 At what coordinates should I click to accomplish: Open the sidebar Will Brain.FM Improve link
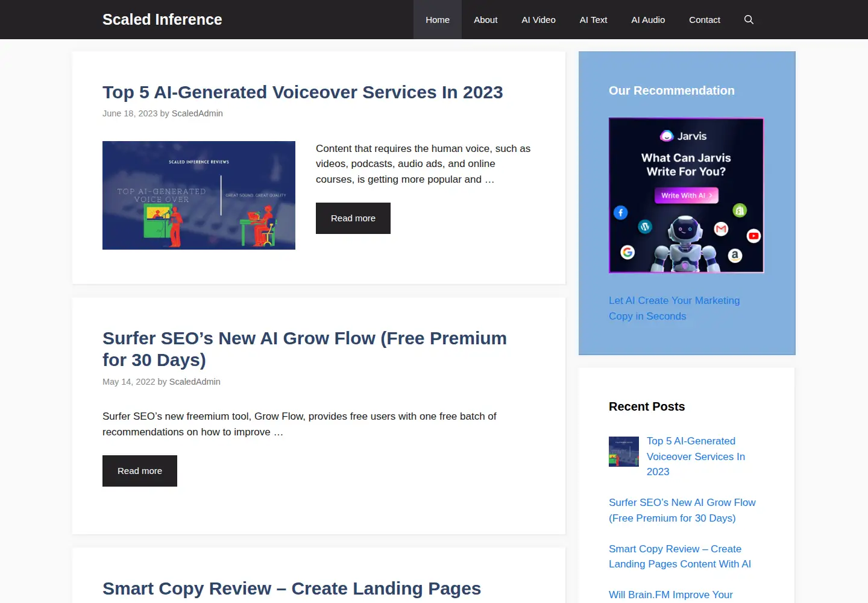(671, 595)
